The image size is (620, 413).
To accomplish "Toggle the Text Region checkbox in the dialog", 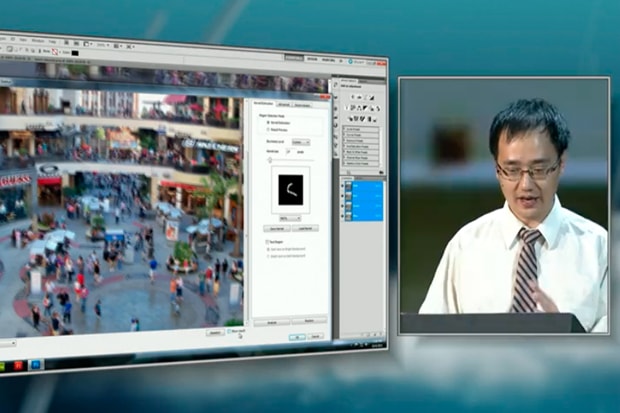I will pos(267,242).
